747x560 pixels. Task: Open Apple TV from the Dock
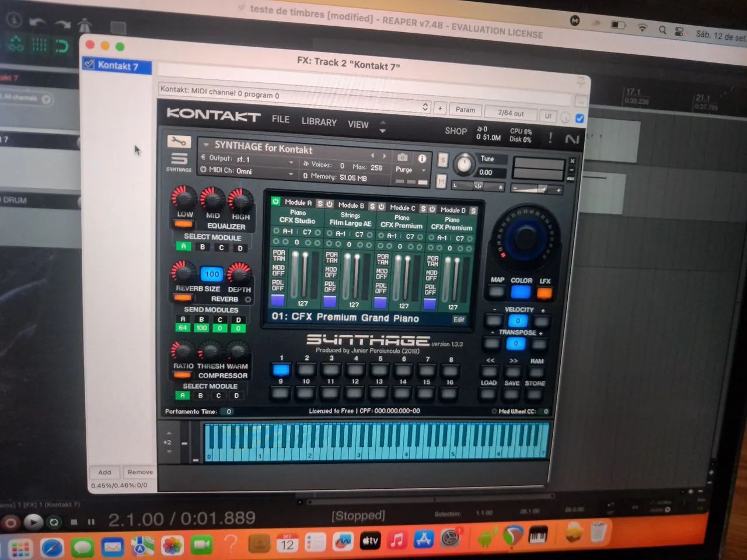(x=371, y=541)
